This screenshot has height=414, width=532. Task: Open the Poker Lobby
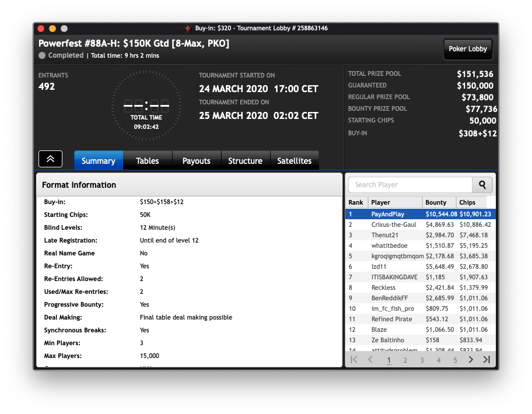pos(468,49)
